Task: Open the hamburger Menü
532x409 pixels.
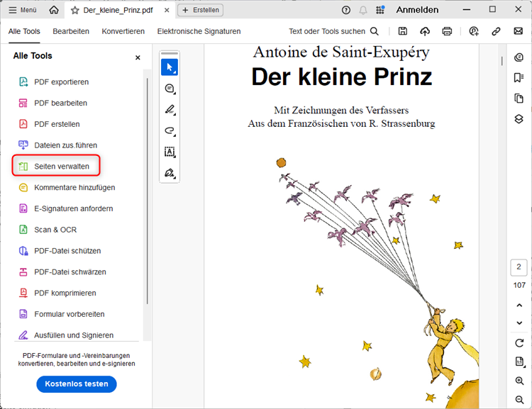Action: click(x=23, y=10)
